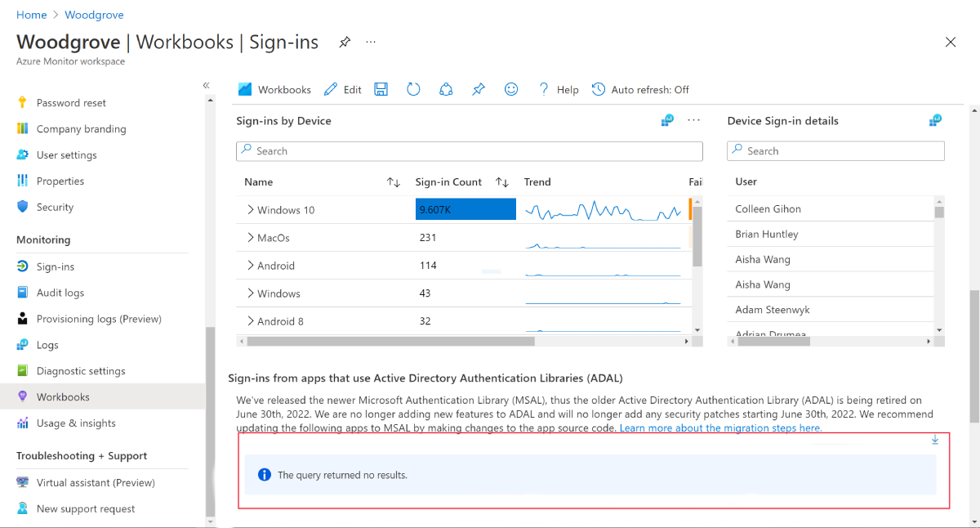Expand the MacOs device row
This screenshot has height=528, width=980.
(x=251, y=238)
